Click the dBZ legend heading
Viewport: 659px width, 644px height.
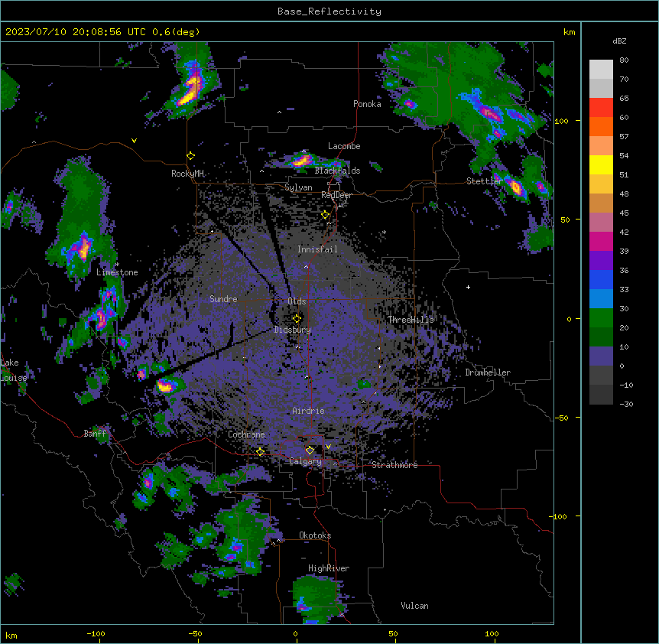click(x=619, y=41)
